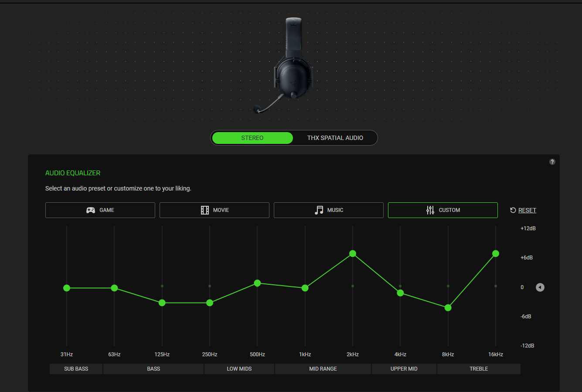Grab the 125Hz slider handle
This screenshot has width=582, height=392.
162,303
